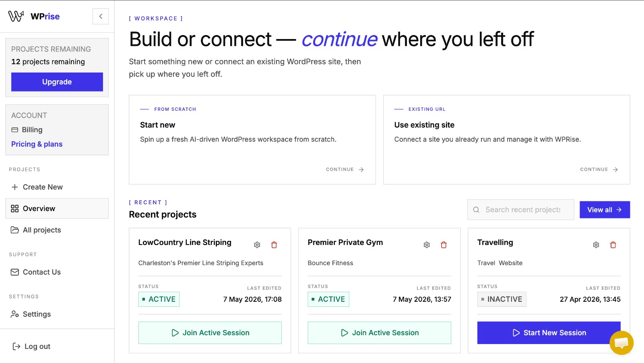Focus the Search recent projects field

[x=521, y=210]
